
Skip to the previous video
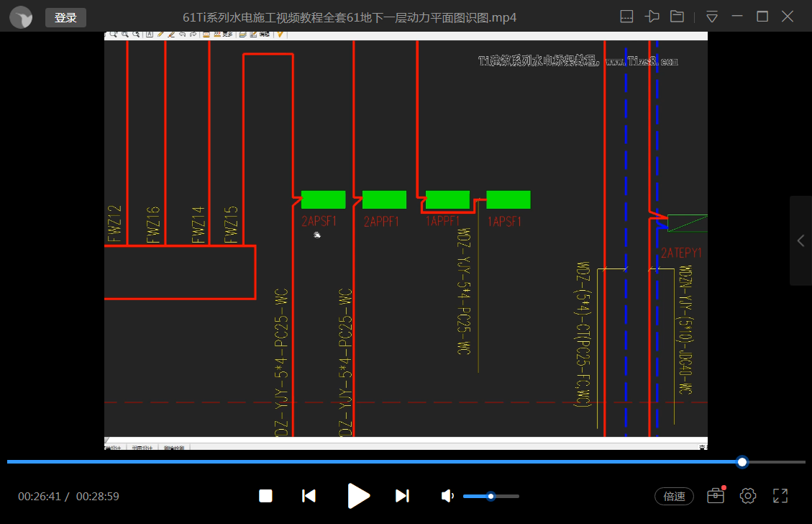pyautogui.click(x=309, y=496)
